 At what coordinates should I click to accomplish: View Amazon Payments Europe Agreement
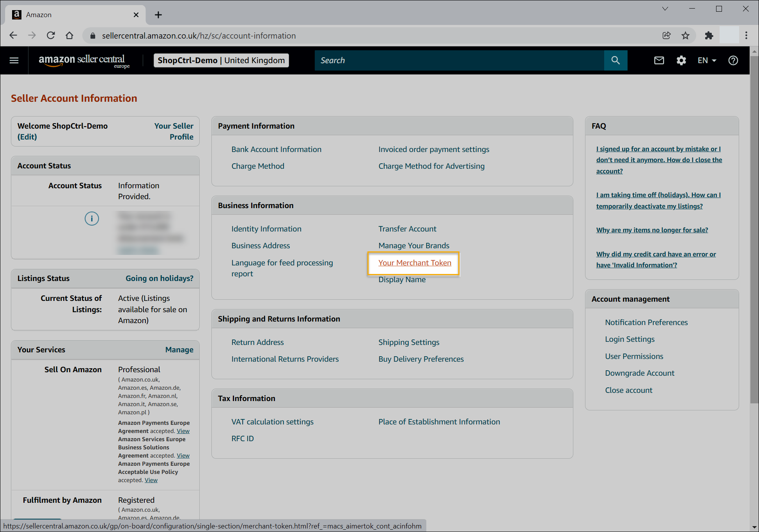pyautogui.click(x=183, y=431)
